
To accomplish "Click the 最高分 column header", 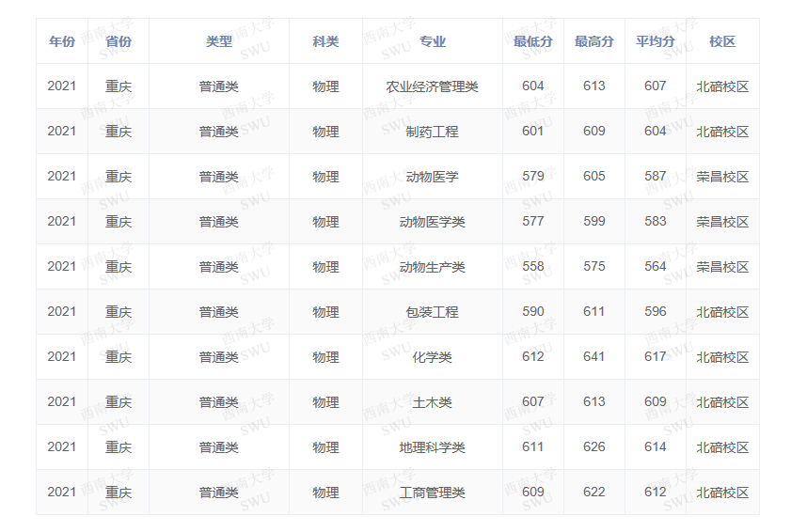I will pos(594,41).
